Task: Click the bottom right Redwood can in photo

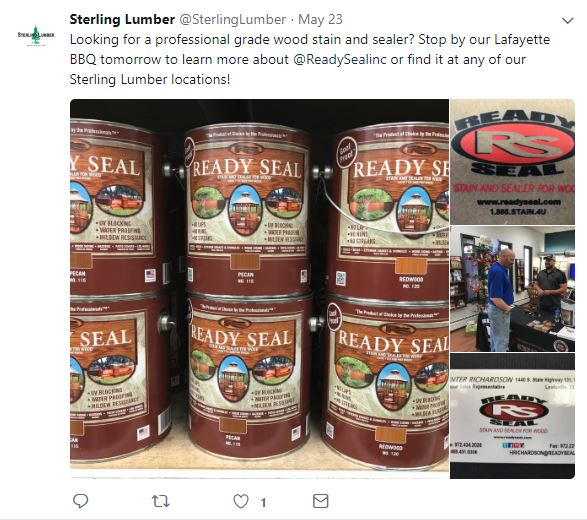Action: point(386,382)
